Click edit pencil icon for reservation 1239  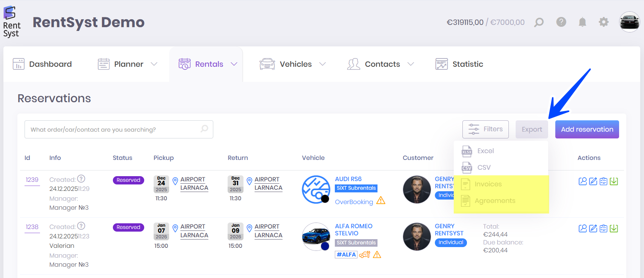(x=593, y=181)
